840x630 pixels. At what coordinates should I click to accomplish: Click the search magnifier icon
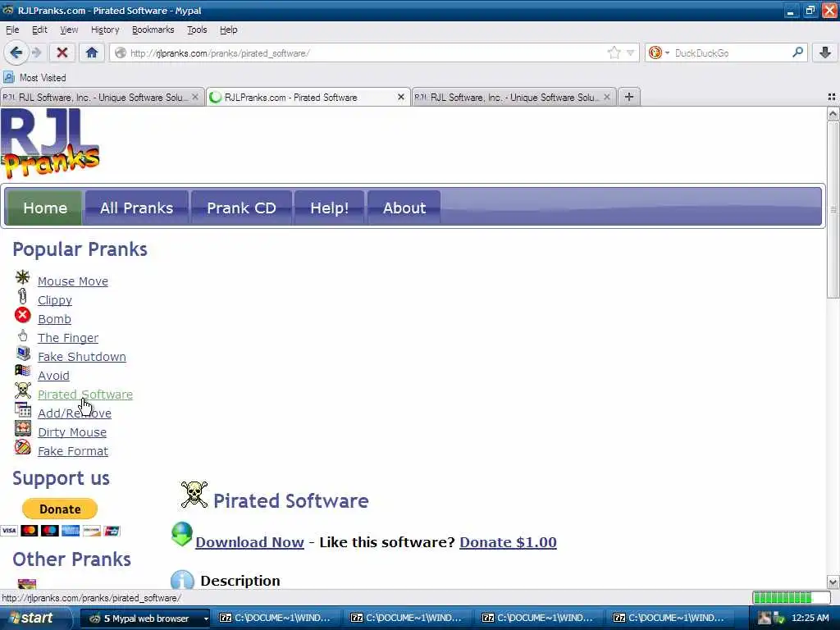point(797,52)
